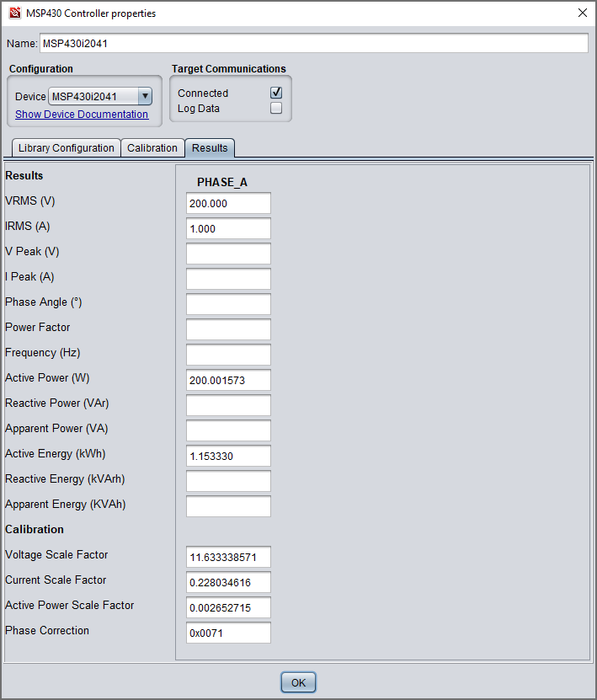Click the I Peak (A) field

click(x=228, y=279)
